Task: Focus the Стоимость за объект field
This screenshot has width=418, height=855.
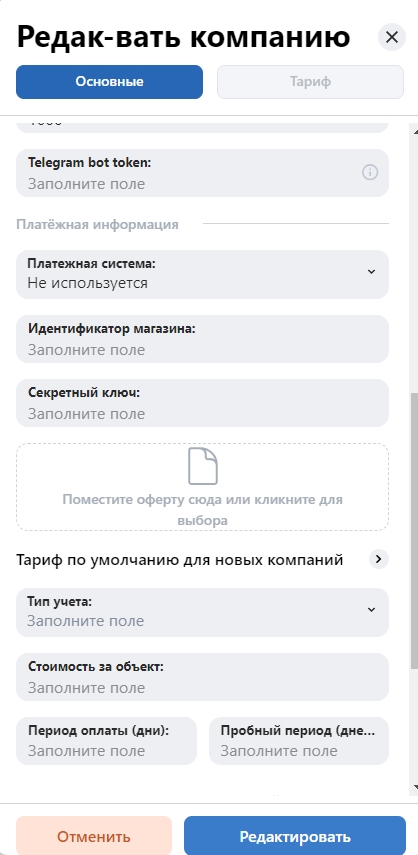Action: pyautogui.click(x=202, y=677)
